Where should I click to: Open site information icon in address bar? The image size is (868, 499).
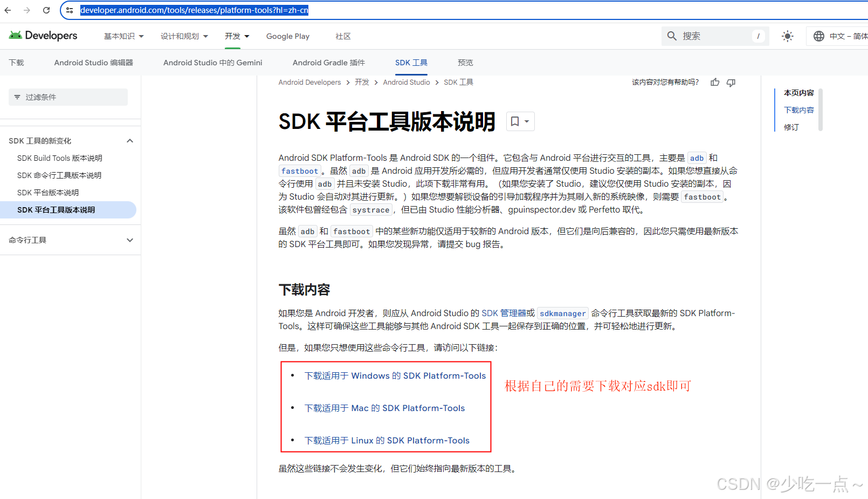click(x=70, y=10)
